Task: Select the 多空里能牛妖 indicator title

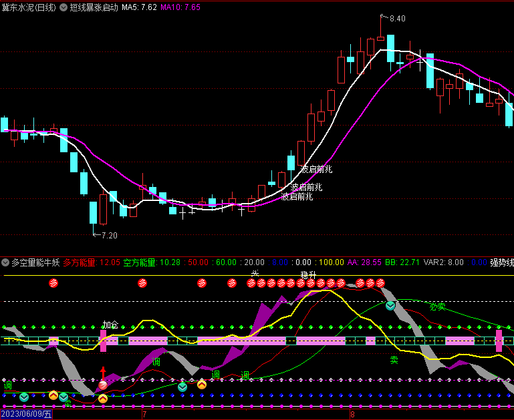Action: click(35, 262)
